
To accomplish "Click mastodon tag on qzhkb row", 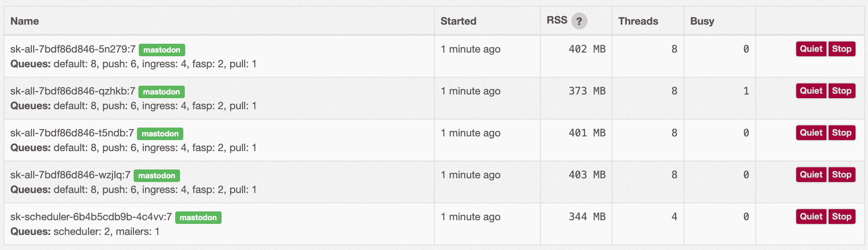I will 161,92.
